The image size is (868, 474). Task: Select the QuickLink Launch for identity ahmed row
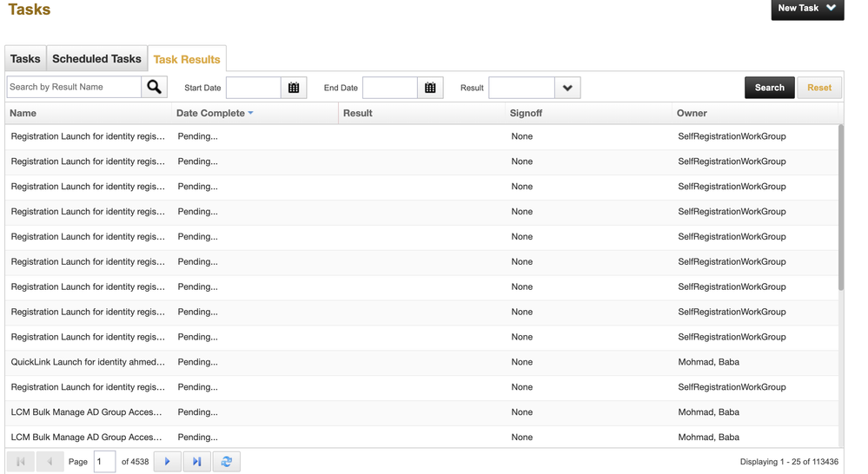[x=421, y=362]
